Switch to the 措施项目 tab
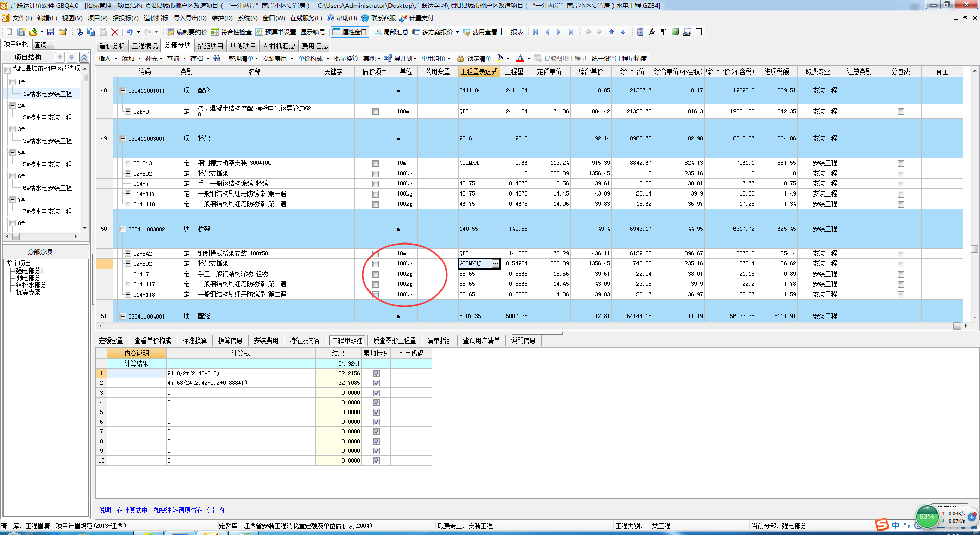The height and width of the screenshot is (535, 980). coord(210,46)
